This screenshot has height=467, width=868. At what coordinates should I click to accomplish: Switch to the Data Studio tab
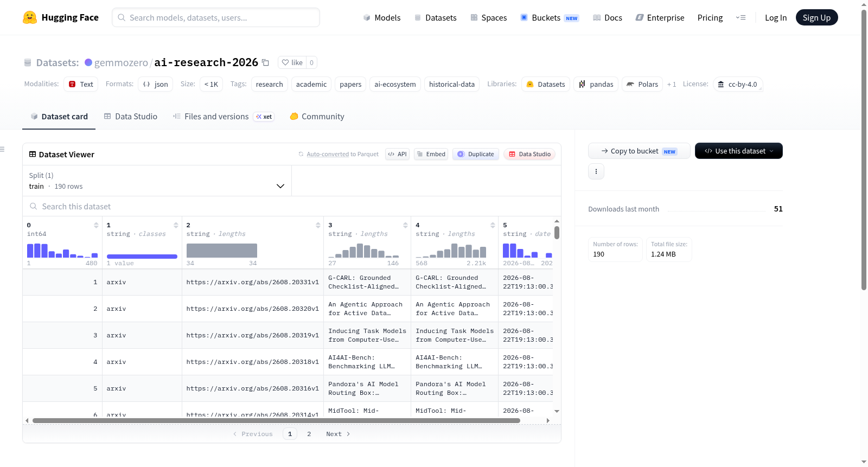pyautogui.click(x=131, y=117)
